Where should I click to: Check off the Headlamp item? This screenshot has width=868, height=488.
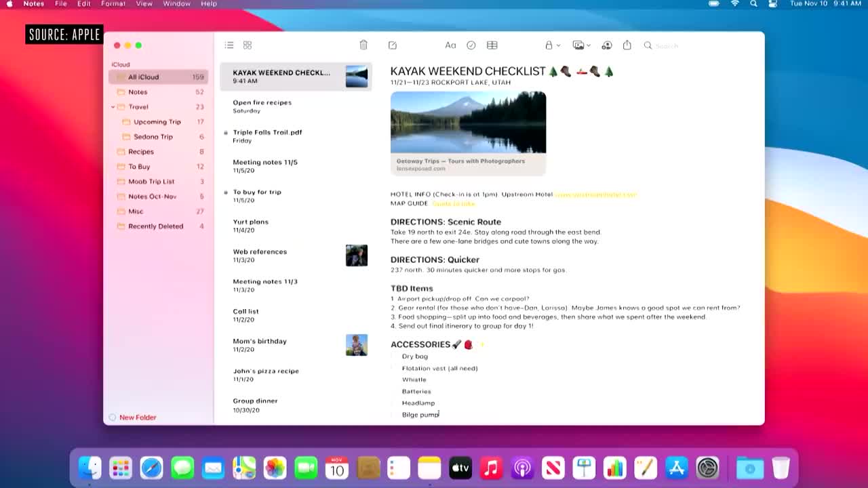pyautogui.click(x=394, y=403)
